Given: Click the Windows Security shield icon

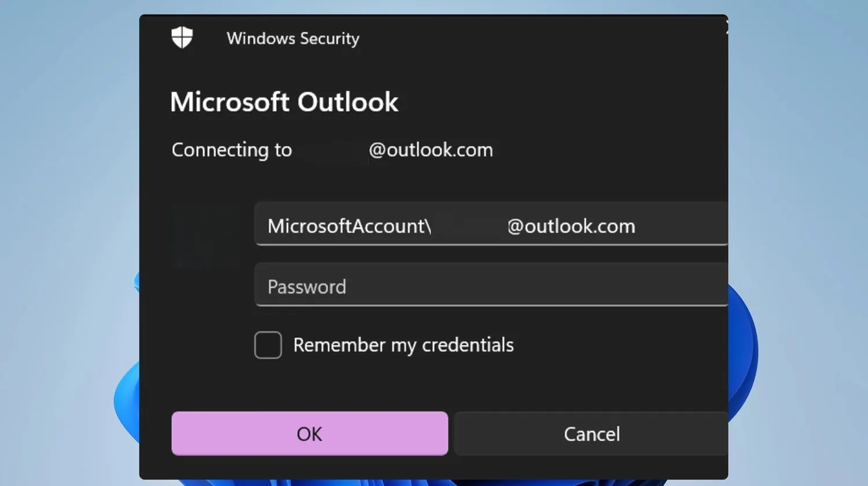Looking at the screenshot, I should point(182,38).
